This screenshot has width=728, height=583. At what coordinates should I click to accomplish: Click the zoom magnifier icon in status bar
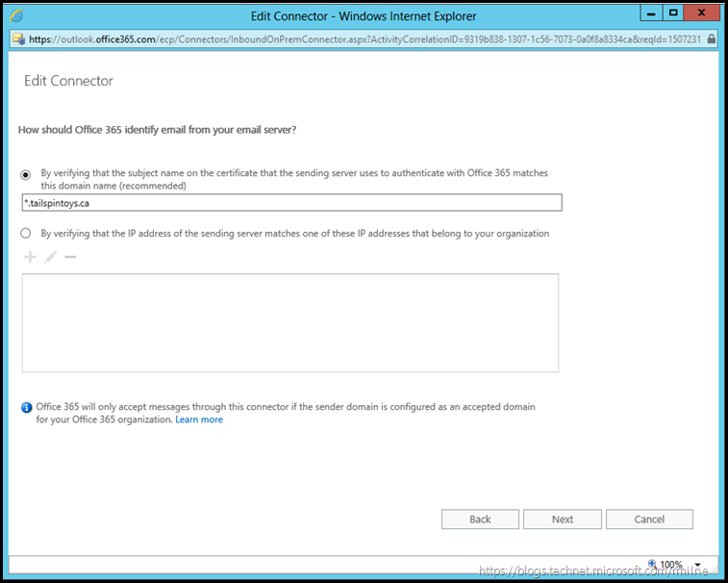(x=653, y=565)
